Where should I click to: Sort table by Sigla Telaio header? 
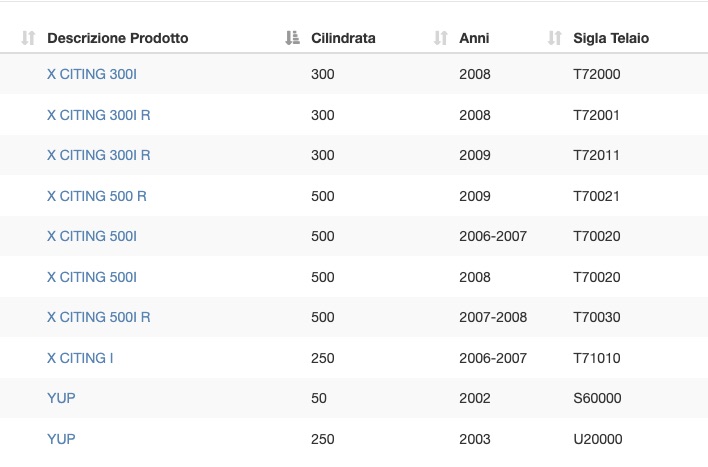tap(611, 38)
